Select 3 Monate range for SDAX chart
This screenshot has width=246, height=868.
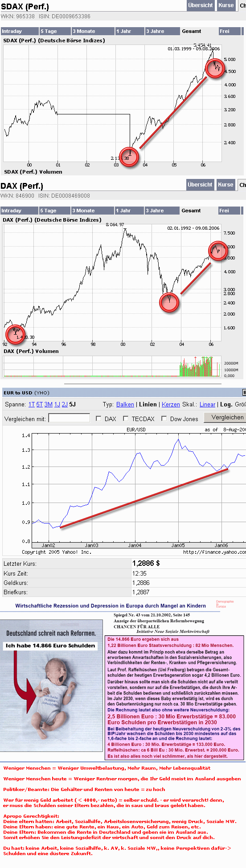pos(93,31)
